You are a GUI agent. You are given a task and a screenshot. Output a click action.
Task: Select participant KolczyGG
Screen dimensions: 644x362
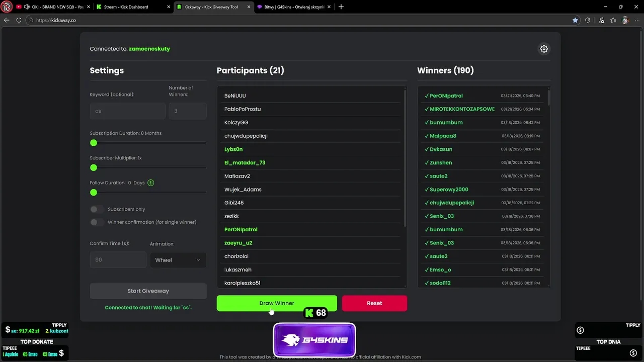click(236, 123)
